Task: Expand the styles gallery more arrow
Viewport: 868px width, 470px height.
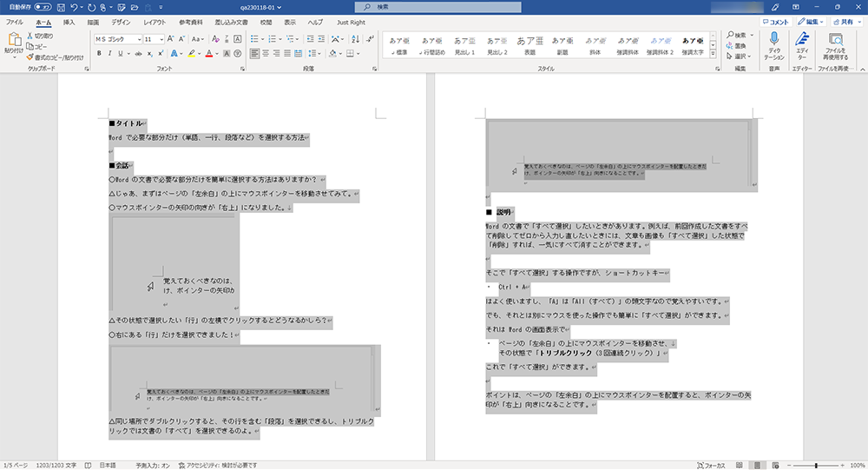Action: (x=713, y=54)
